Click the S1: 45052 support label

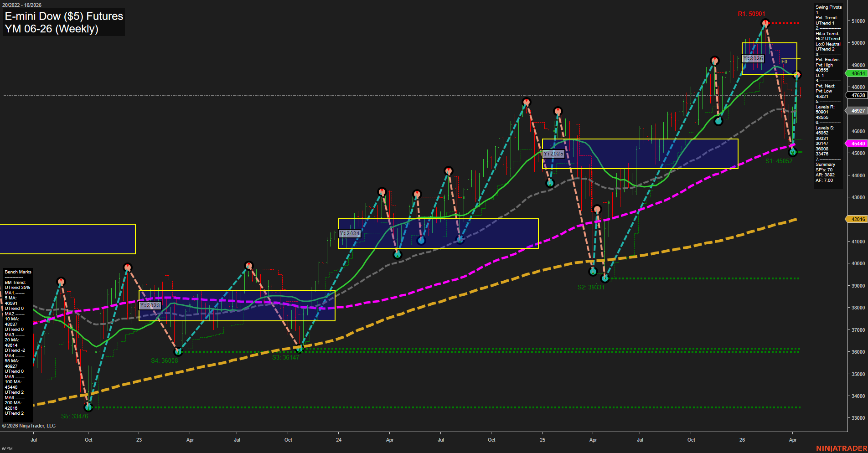[779, 161]
